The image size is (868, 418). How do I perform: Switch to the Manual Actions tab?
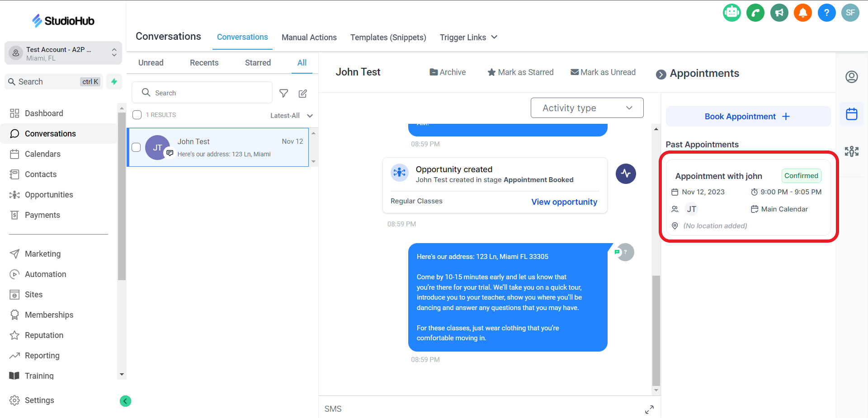pyautogui.click(x=309, y=38)
